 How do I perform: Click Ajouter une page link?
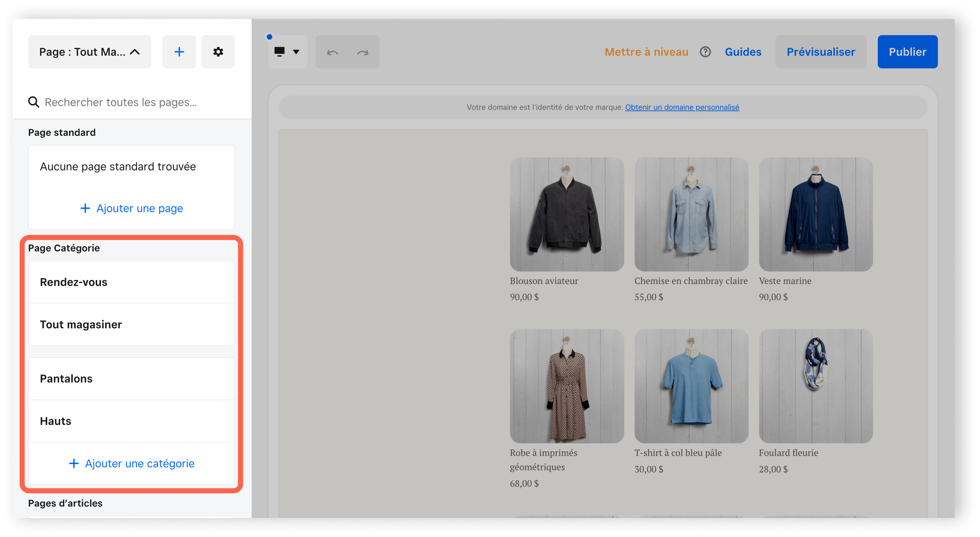[x=132, y=208]
